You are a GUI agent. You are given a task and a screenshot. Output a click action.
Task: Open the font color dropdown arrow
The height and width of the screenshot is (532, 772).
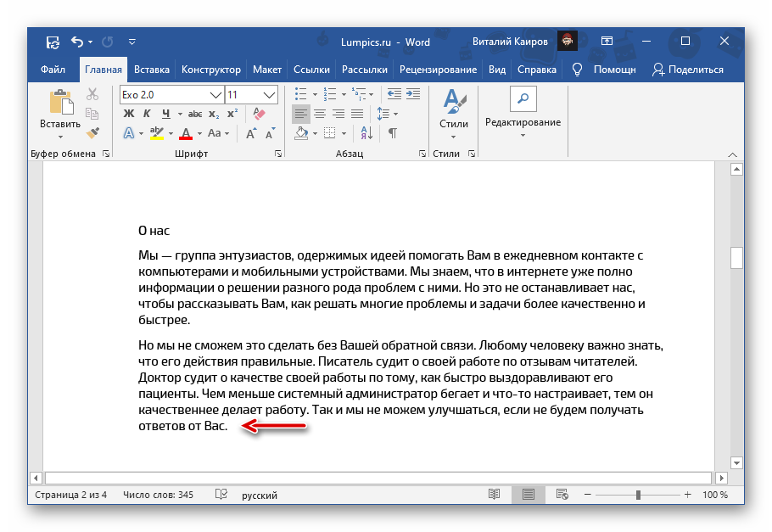click(199, 133)
